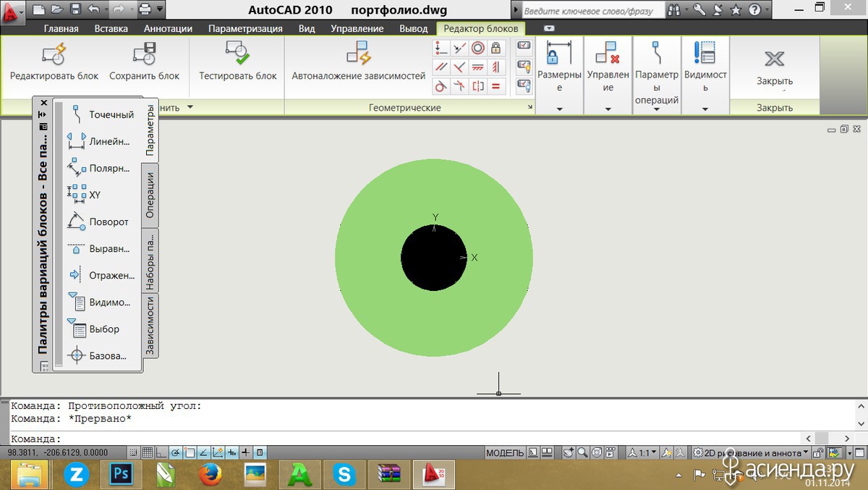The image size is (868, 490).
Task: Pick the XY parameter tool
Action: pos(85,195)
